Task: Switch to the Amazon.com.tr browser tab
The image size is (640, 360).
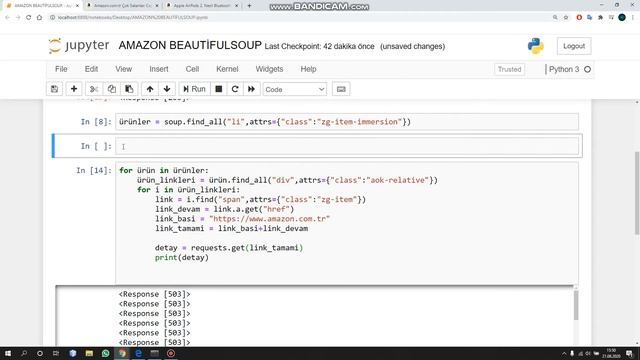Action: point(122,6)
